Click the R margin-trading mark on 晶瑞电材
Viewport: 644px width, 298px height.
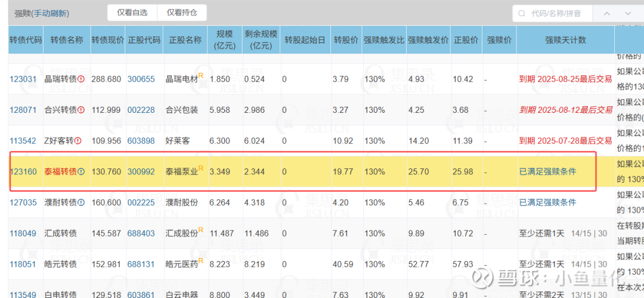point(201,75)
